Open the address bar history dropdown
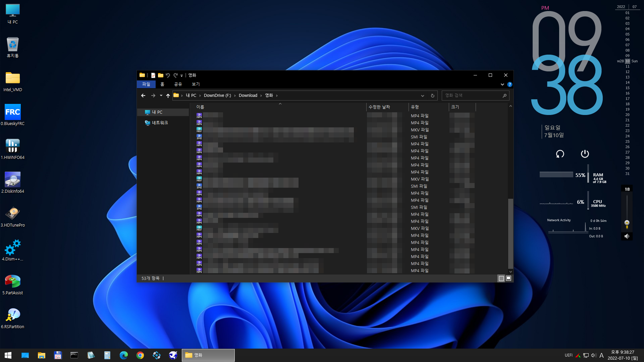 pyautogui.click(x=423, y=96)
